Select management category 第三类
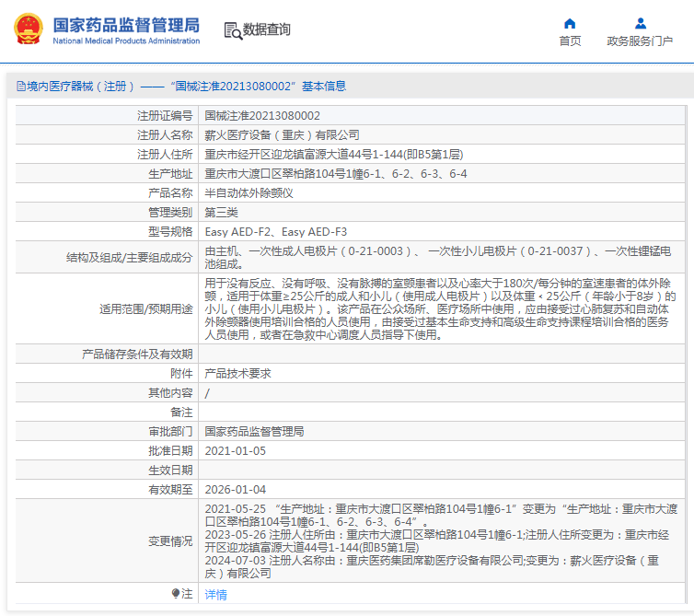 [x=221, y=212]
